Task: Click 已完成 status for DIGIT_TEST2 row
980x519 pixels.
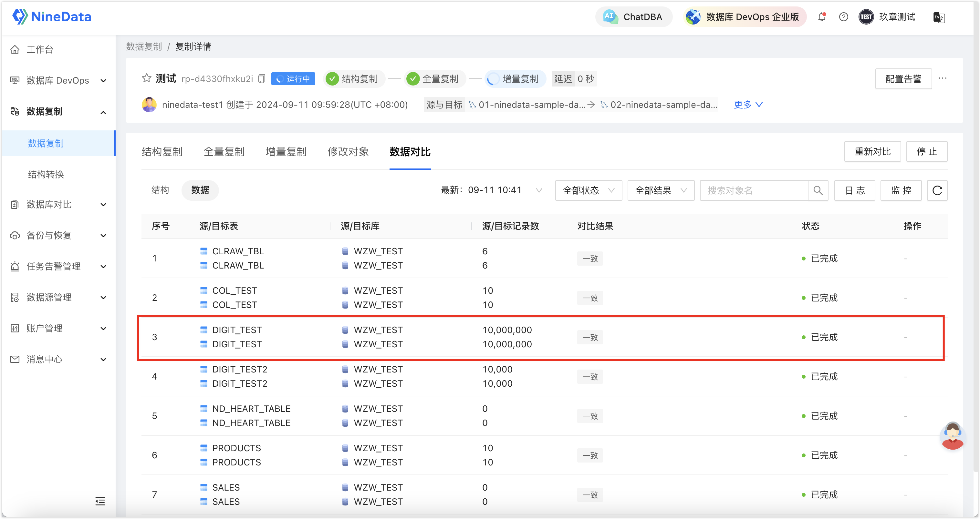Action: 824,377
